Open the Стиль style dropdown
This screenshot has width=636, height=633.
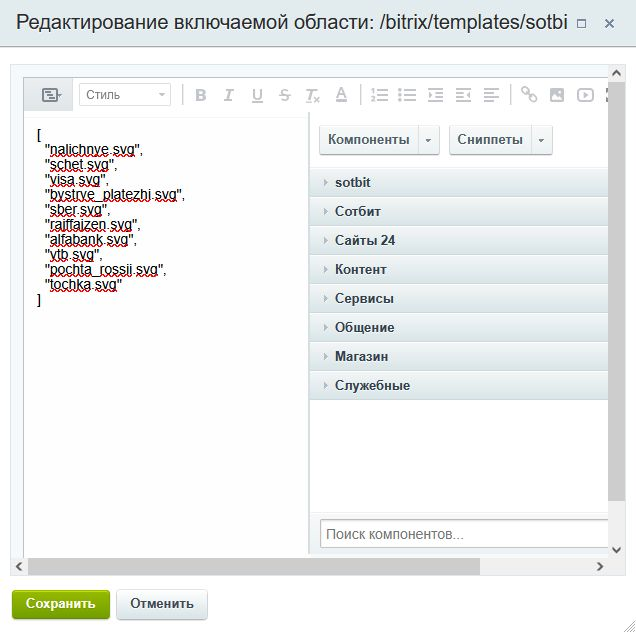(x=125, y=95)
